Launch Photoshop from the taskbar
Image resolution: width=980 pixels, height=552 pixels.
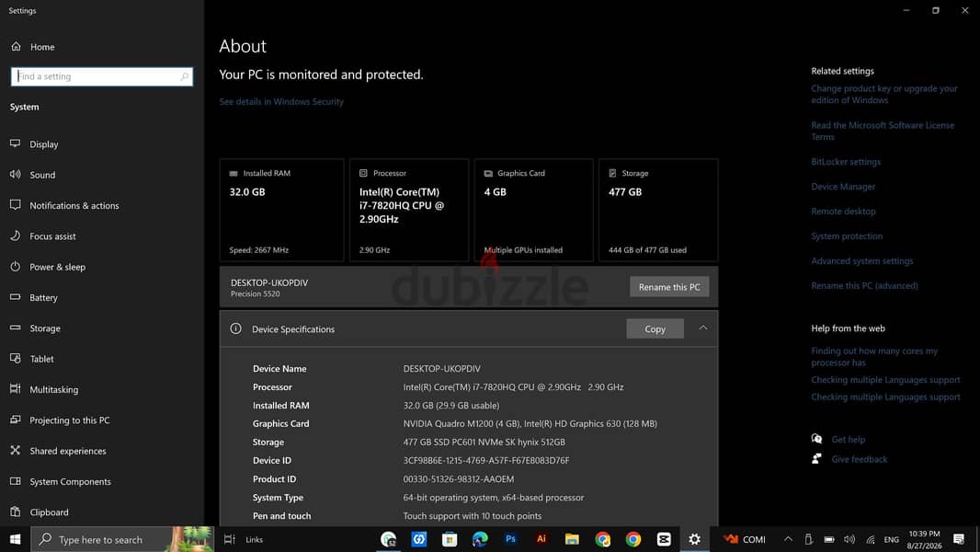[x=510, y=539]
